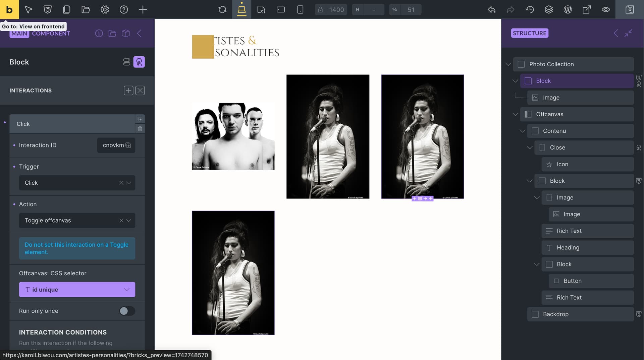644x360 pixels.
Task: Open templates folder icon in toolbar
Action: (x=86, y=9)
